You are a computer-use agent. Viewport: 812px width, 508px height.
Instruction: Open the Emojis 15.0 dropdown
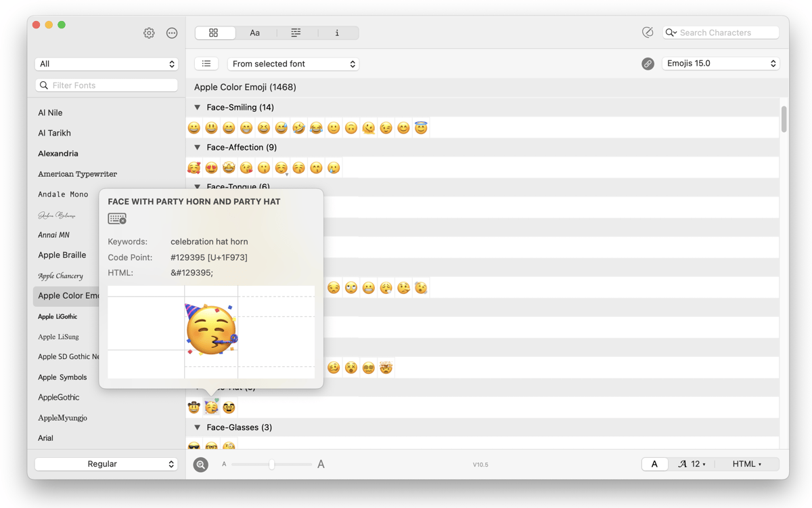pyautogui.click(x=721, y=64)
